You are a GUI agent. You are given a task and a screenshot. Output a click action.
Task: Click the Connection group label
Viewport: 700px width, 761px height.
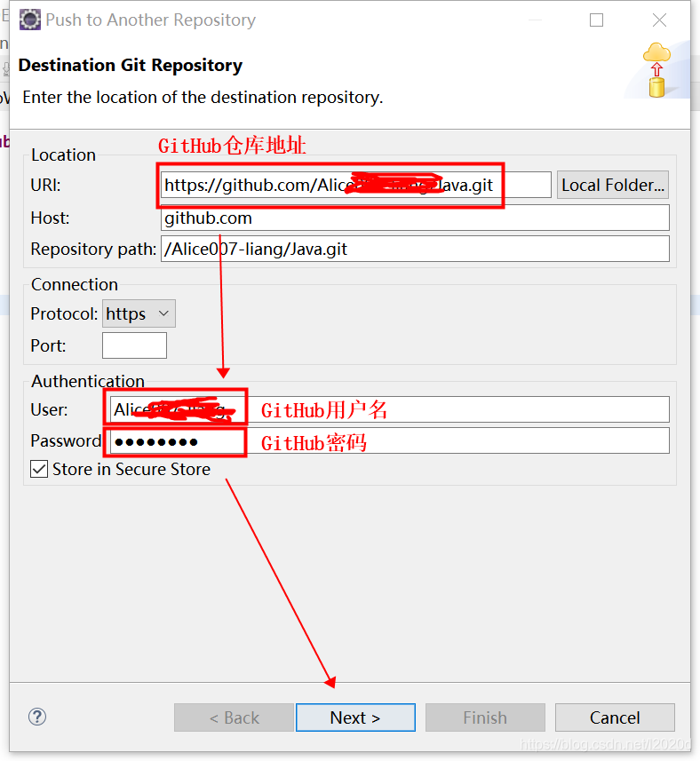[x=75, y=284]
